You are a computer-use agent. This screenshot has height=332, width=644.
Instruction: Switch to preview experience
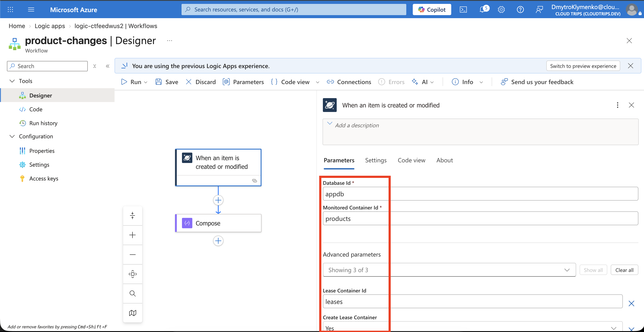(583, 66)
